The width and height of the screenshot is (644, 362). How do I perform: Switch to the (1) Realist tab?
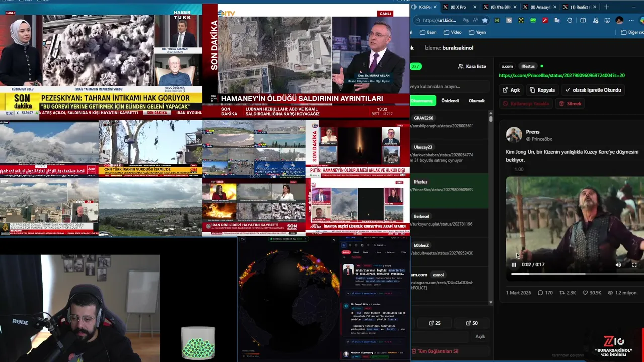coord(579,7)
